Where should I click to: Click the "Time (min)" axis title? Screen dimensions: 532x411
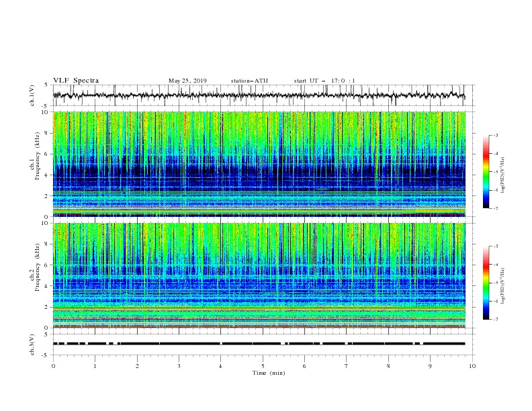pyautogui.click(x=269, y=373)
